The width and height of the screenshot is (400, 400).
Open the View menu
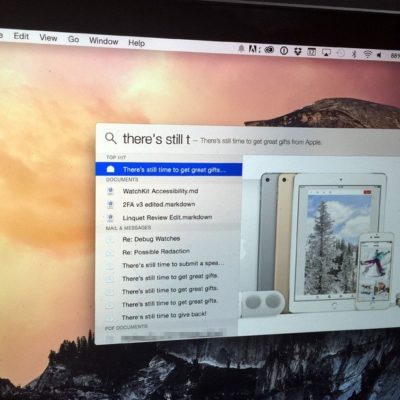[x=48, y=38]
